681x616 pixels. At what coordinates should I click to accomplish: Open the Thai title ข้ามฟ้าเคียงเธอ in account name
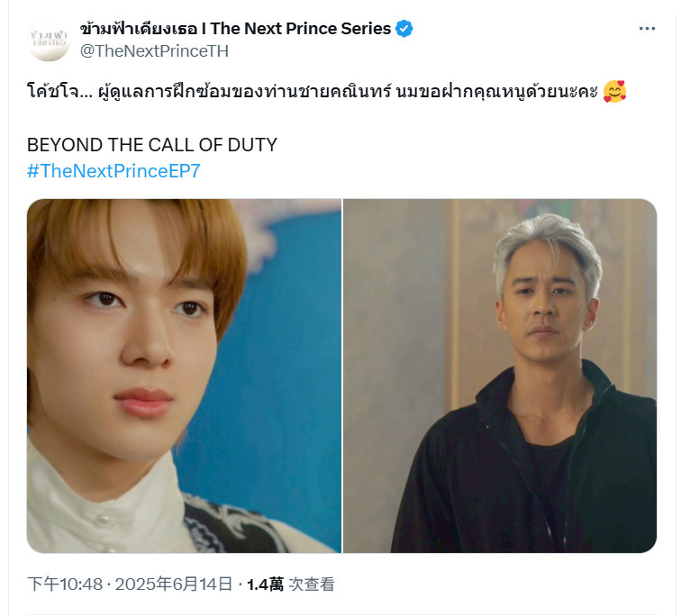tap(139, 29)
